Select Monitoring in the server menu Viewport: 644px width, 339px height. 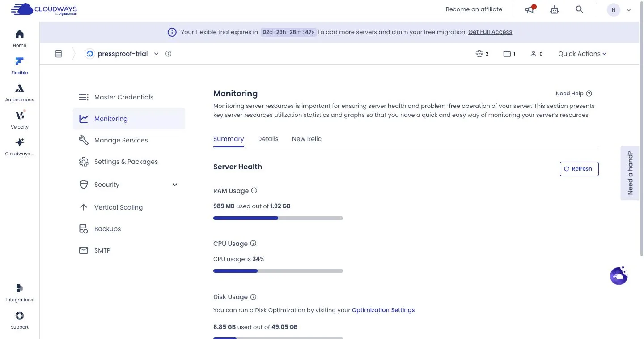click(129, 119)
